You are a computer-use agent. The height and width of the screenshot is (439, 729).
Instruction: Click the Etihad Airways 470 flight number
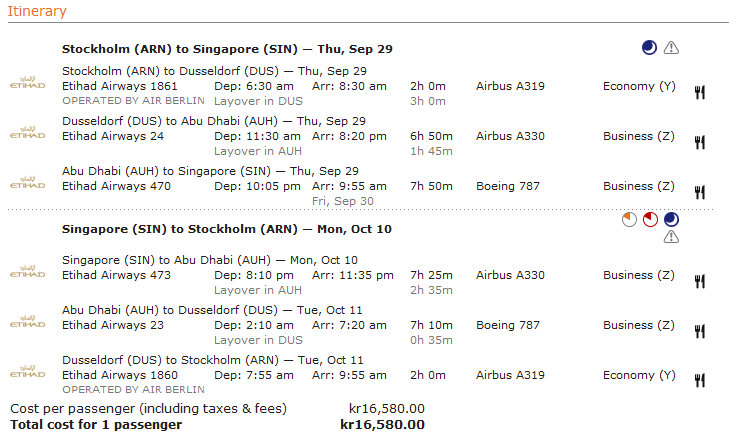(116, 186)
